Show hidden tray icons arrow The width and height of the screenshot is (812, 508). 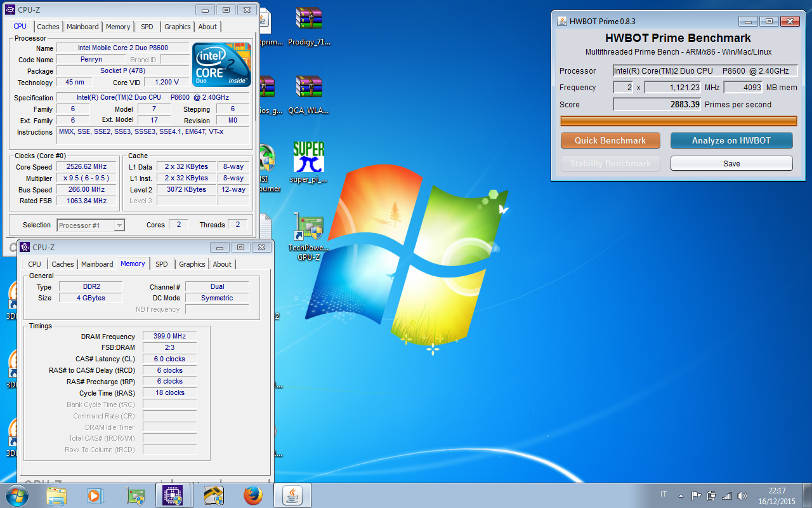point(681,496)
